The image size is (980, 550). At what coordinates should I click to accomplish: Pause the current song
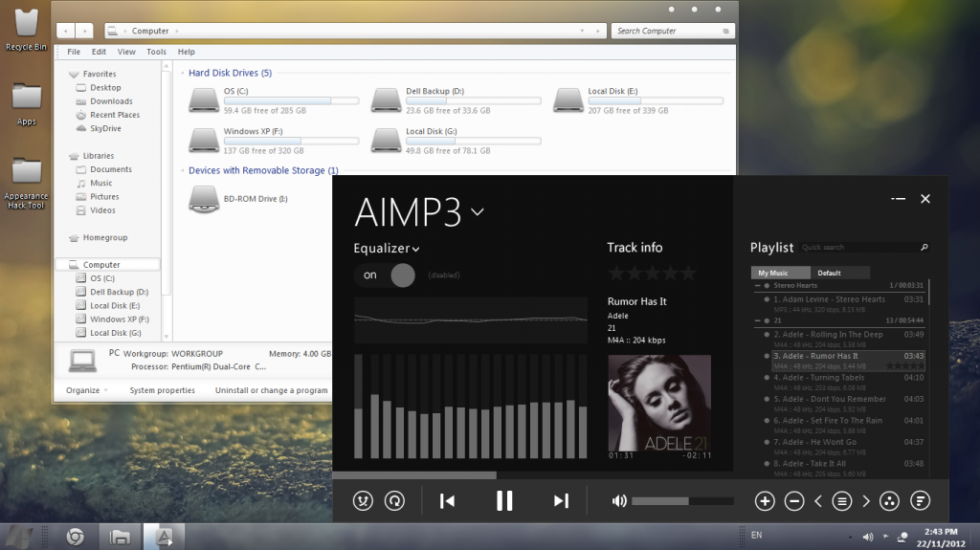(x=504, y=500)
